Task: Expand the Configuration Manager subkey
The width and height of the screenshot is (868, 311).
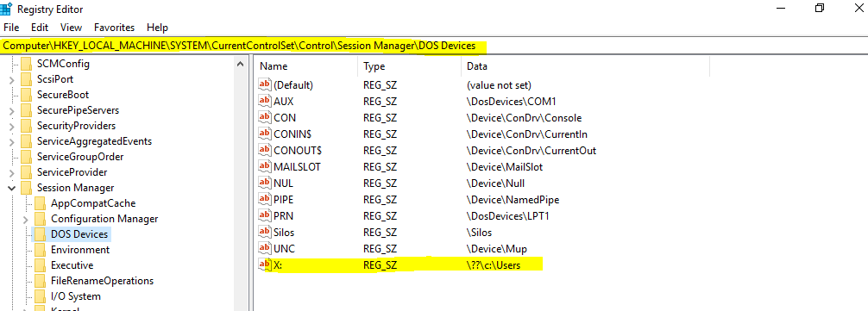Action: pyautogui.click(x=26, y=220)
